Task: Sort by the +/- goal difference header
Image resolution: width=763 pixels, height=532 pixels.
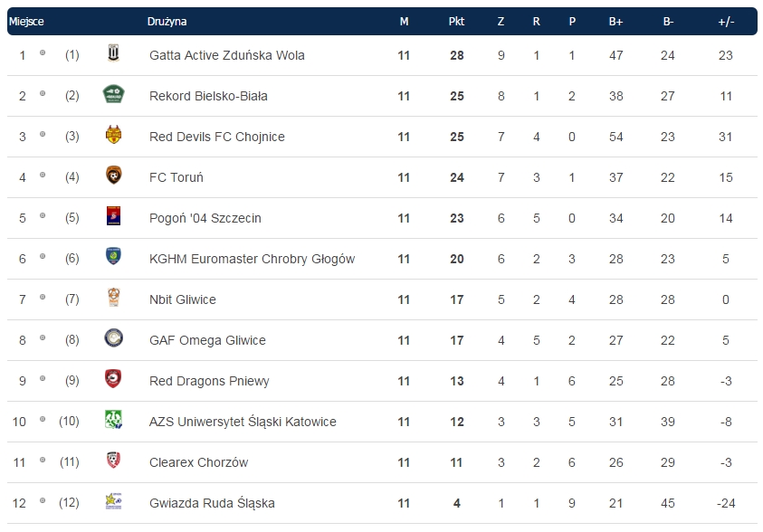Action: pyautogui.click(x=726, y=22)
